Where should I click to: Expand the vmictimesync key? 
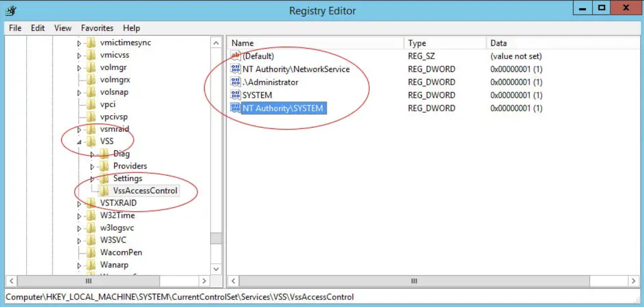tap(79, 43)
